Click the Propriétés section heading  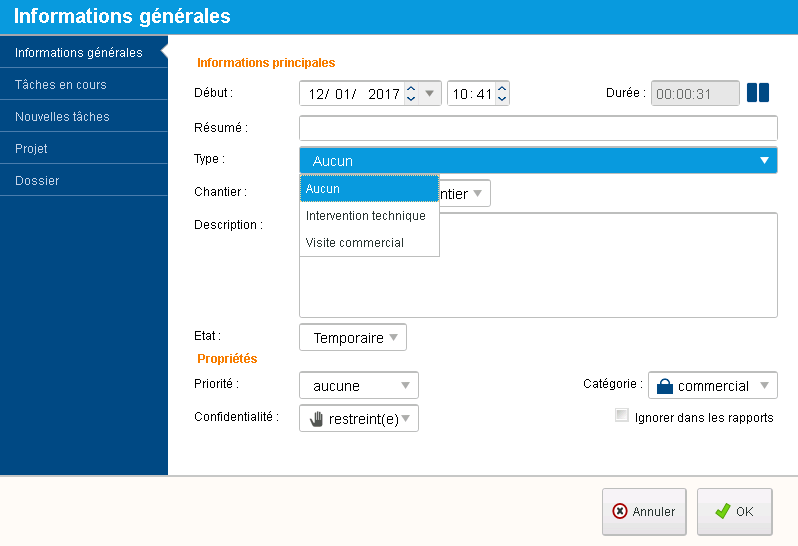[227, 359]
